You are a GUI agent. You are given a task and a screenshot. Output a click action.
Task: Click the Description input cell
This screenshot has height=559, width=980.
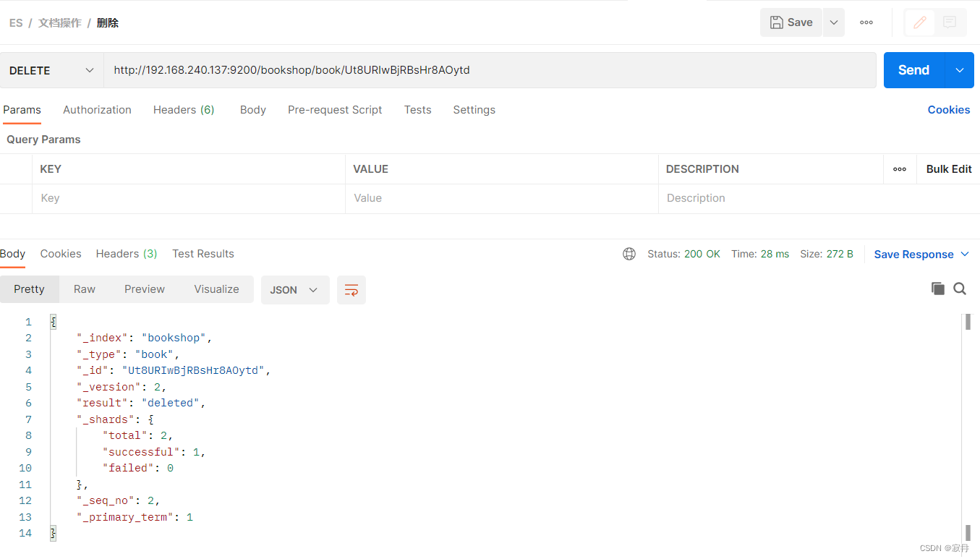pos(819,198)
